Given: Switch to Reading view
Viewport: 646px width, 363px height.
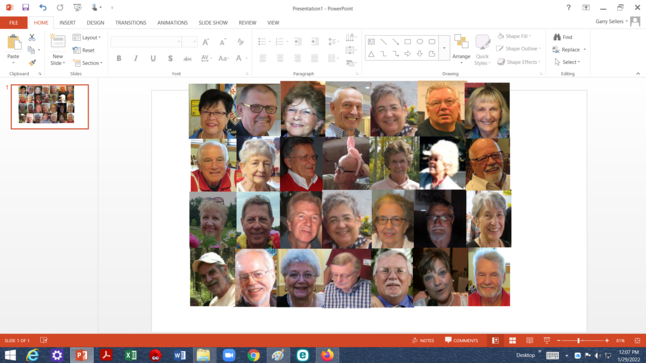Looking at the screenshot, I should [529, 340].
